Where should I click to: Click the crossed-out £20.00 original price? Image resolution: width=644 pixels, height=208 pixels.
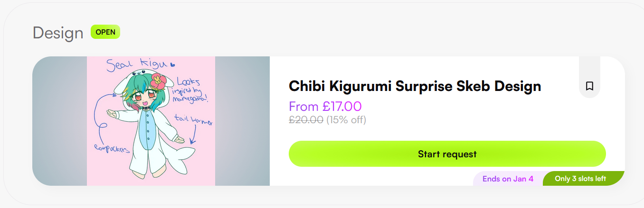306,120
